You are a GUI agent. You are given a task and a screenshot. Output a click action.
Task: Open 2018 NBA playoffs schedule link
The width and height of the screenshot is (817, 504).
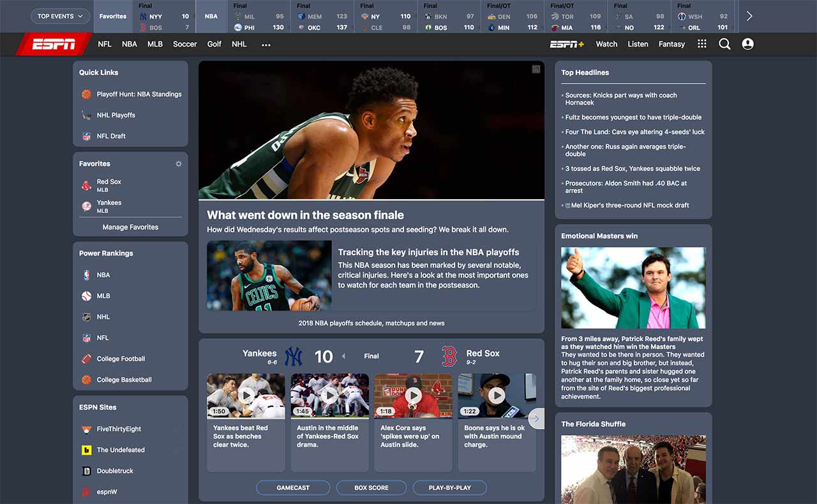tap(371, 323)
